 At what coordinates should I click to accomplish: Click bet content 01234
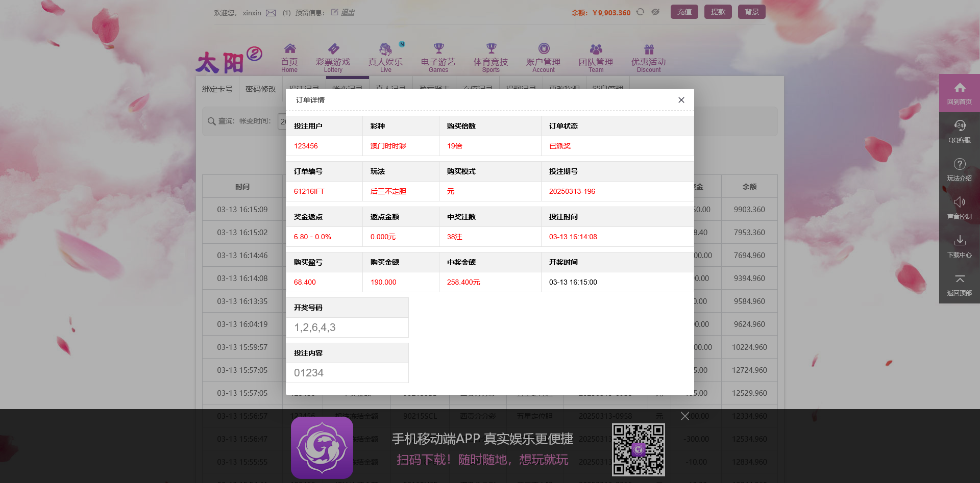click(x=309, y=373)
